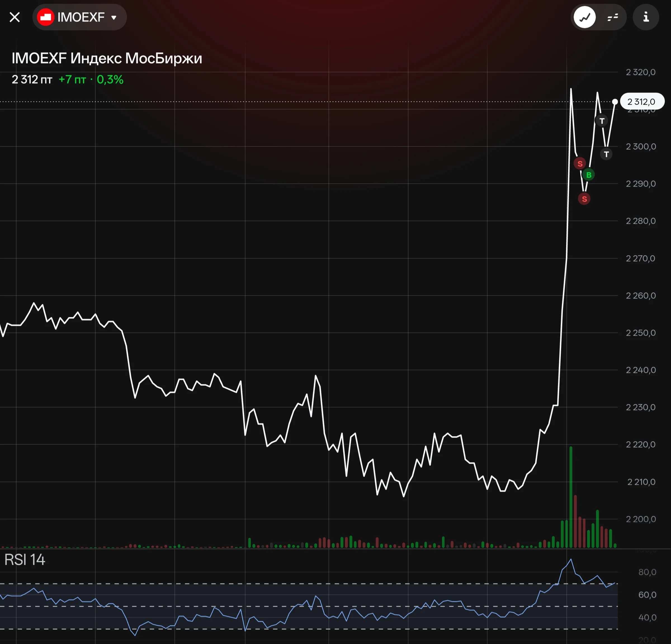Click the last price dot on chart
671x644 pixels.
click(615, 102)
